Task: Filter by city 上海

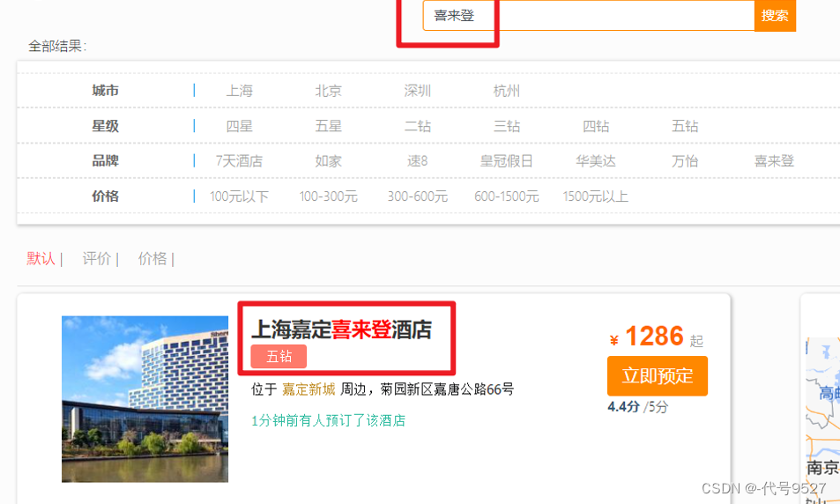Action: (239, 91)
